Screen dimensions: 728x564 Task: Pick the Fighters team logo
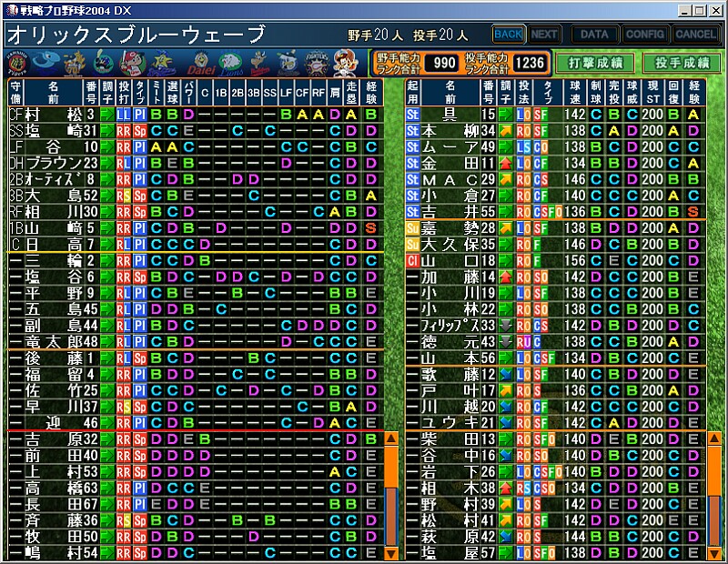coord(317,63)
